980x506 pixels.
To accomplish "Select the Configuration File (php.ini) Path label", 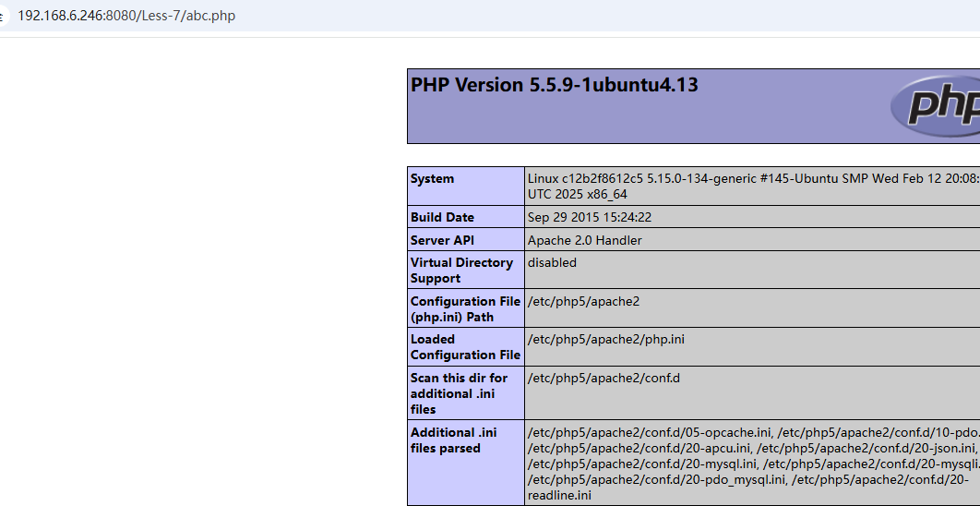I will pos(465,309).
